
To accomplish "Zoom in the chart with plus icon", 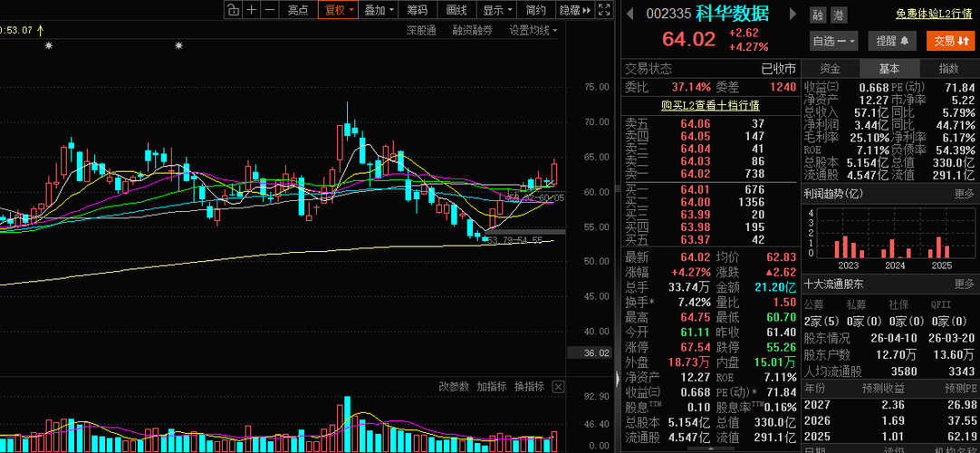I will (251, 9).
